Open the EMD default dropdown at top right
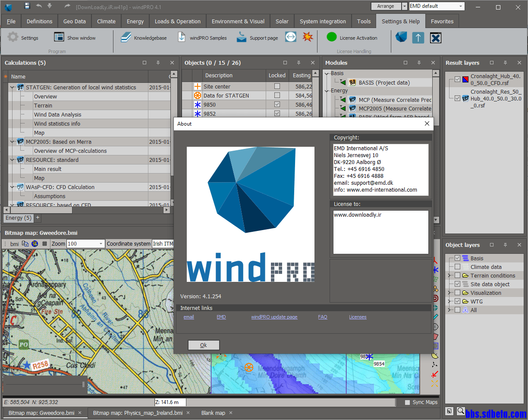 (x=461, y=6)
